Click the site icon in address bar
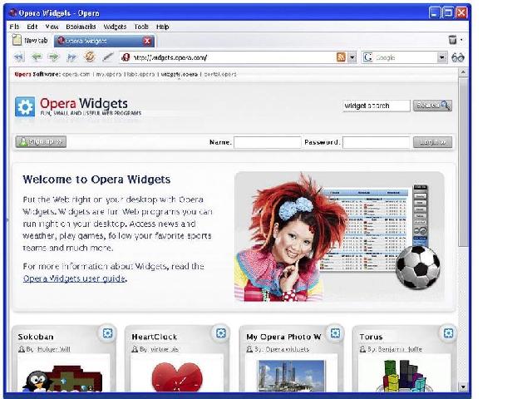This screenshot has height=399, width=532. click(126, 57)
